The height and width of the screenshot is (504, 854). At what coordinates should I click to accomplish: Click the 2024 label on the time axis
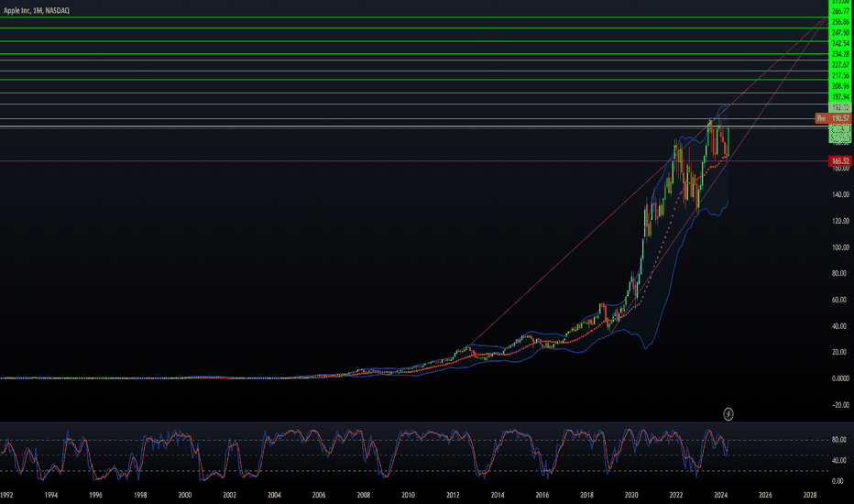(x=720, y=495)
